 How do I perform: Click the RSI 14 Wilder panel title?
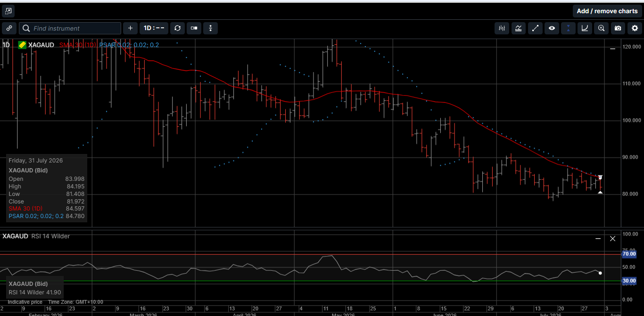pos(50,236)
